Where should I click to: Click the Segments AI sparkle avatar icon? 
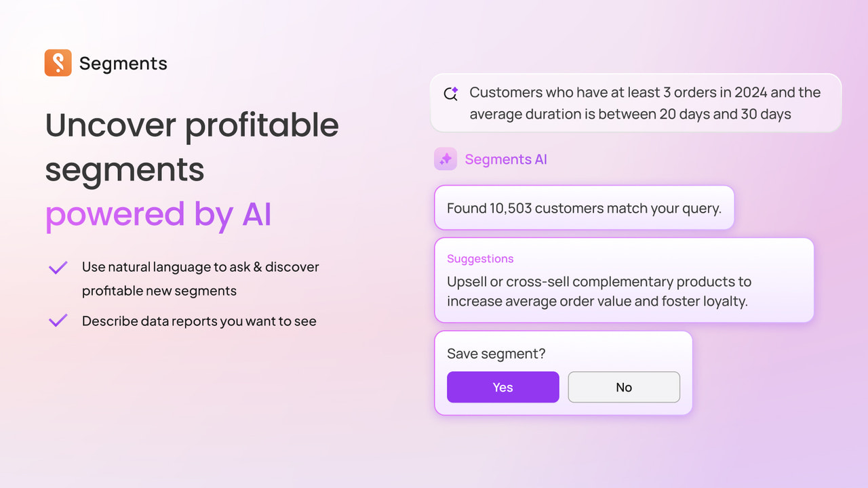(x=446, y=158)
